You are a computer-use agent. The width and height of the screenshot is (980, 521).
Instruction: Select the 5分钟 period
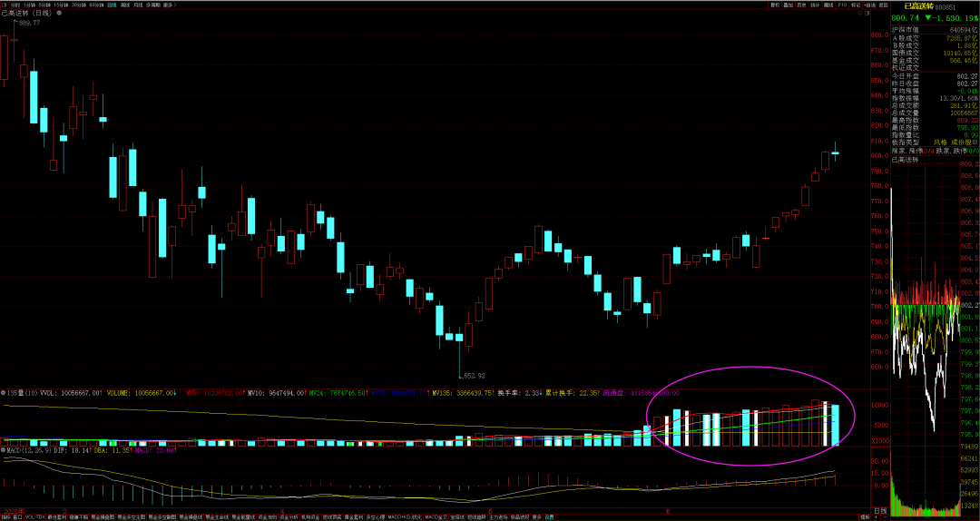(44, 5)
